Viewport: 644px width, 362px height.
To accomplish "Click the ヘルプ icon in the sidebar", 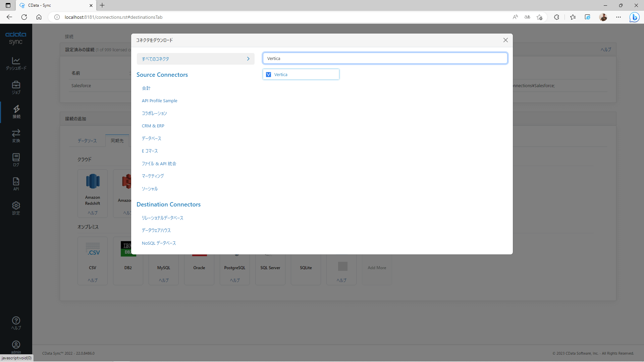I will click(x=16, y=323).
